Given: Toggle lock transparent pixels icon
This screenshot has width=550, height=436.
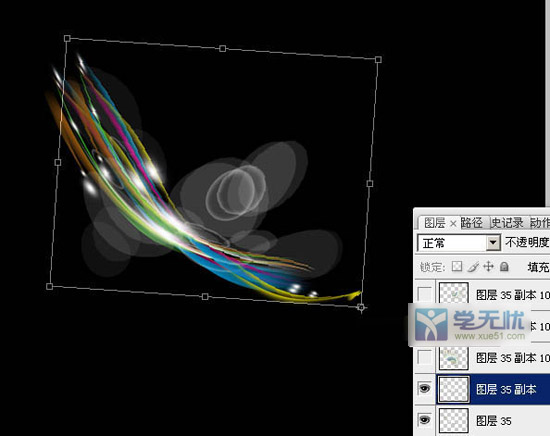Looking at the screenshot, I should (457, 267).
